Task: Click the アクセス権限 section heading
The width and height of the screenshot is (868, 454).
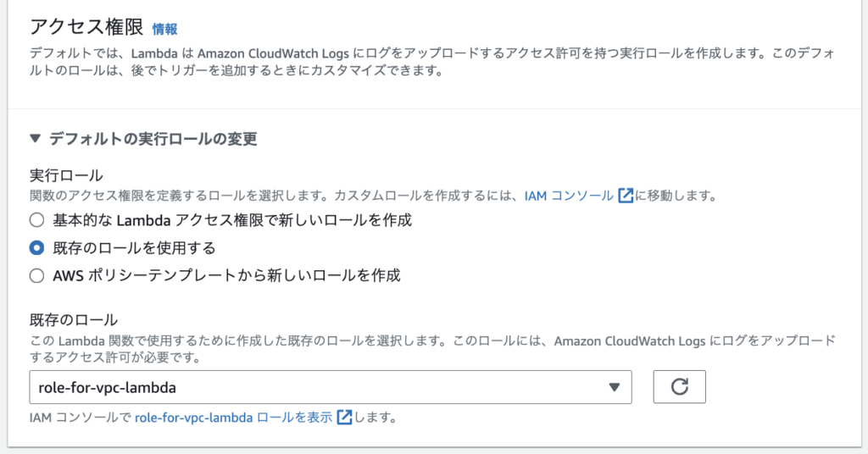Action: click(86, 28)
